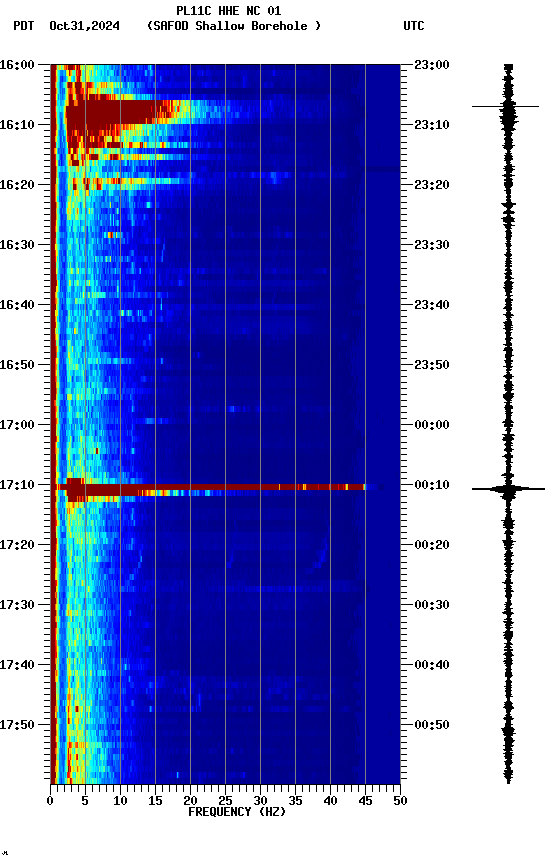Click the 23:40 UTC time label
Viewport: 552px width, 864px height.
[432, 305]
